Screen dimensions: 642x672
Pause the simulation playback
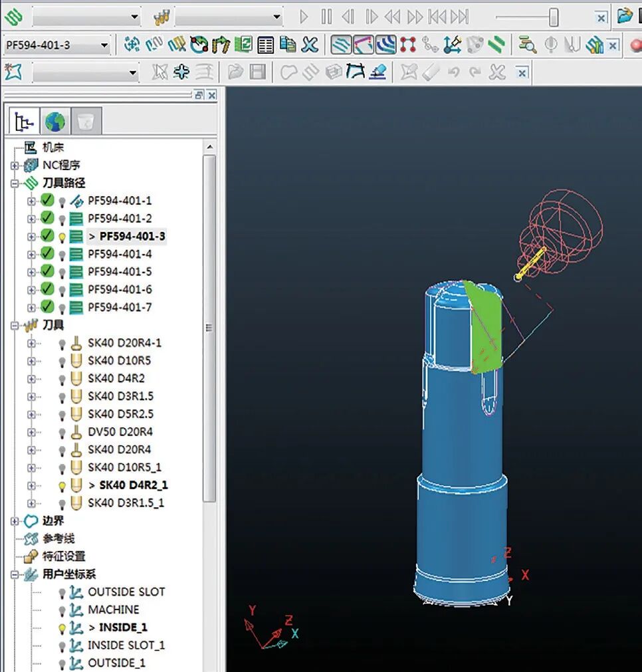coord(326,17)
